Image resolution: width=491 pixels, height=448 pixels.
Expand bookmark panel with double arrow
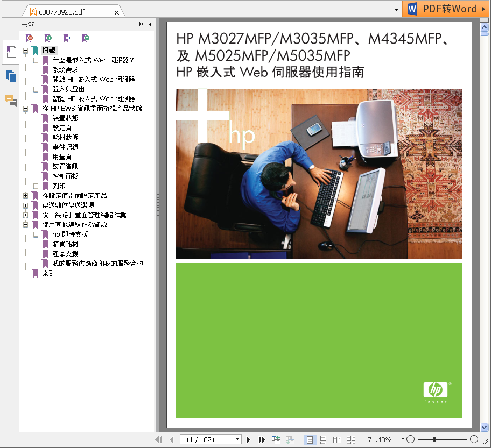tap(142, 24)
